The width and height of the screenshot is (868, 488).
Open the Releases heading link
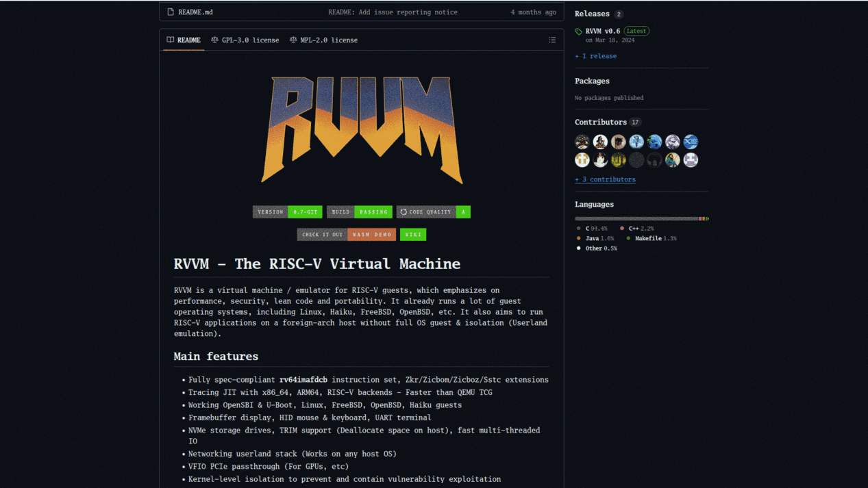pos(592,14)
